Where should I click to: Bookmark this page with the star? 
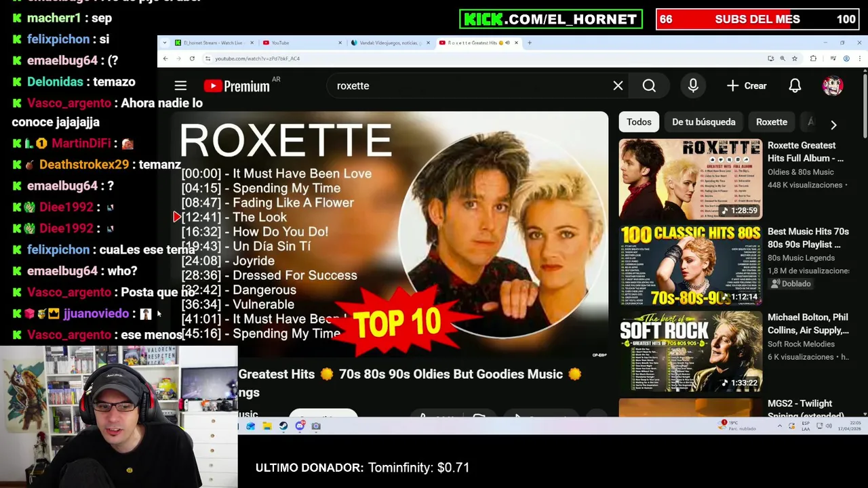[795, 59]
